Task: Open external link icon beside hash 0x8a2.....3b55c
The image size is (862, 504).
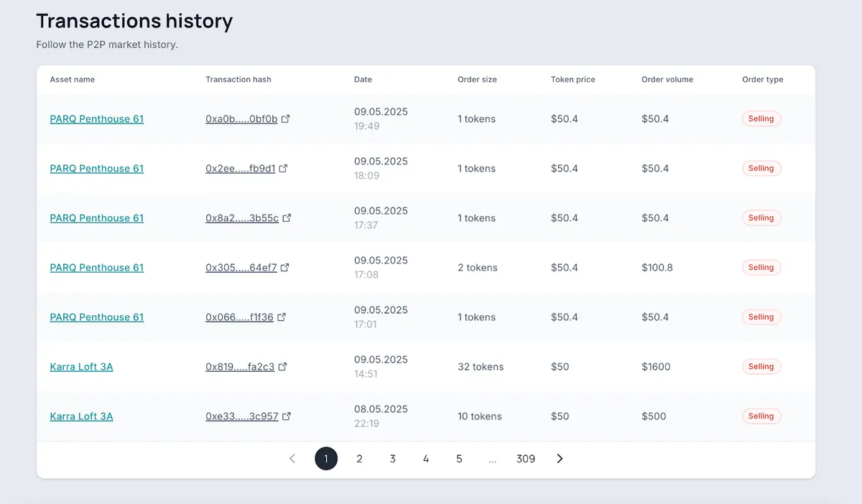Action: [287, 218]
